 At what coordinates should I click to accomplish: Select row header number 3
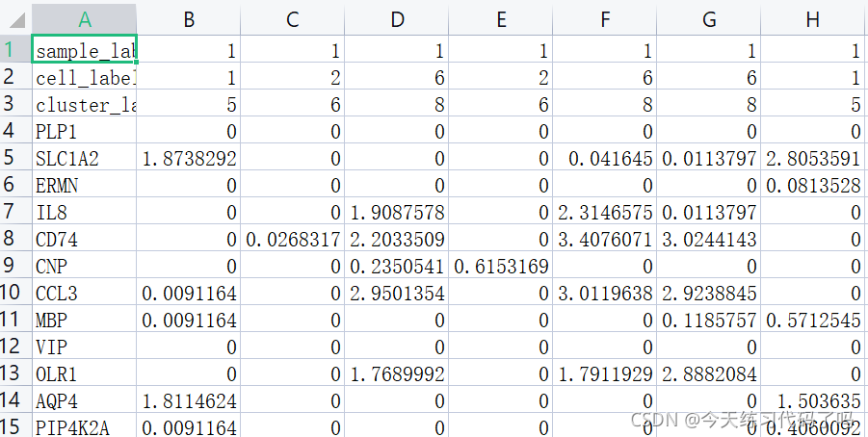coord(15,103)
